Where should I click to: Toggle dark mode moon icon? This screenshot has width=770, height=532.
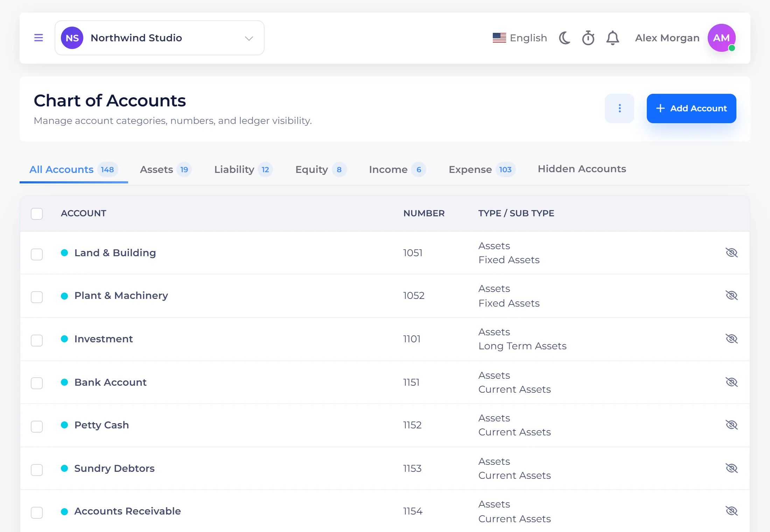564,38
